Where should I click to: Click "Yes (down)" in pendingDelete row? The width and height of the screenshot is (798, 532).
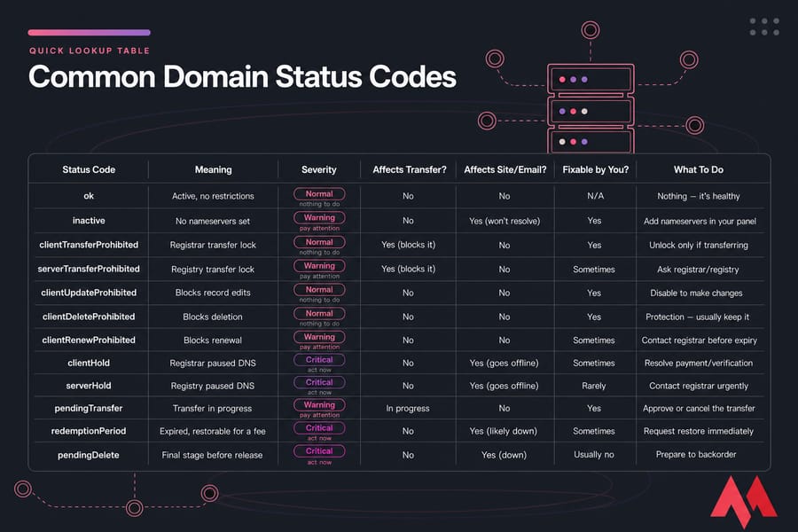(504, 455)
